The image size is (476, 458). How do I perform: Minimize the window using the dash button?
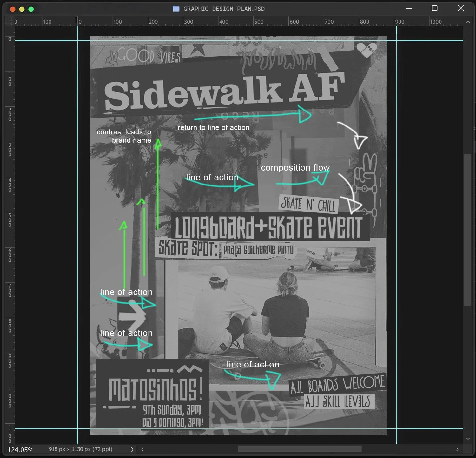coord(409,9)
